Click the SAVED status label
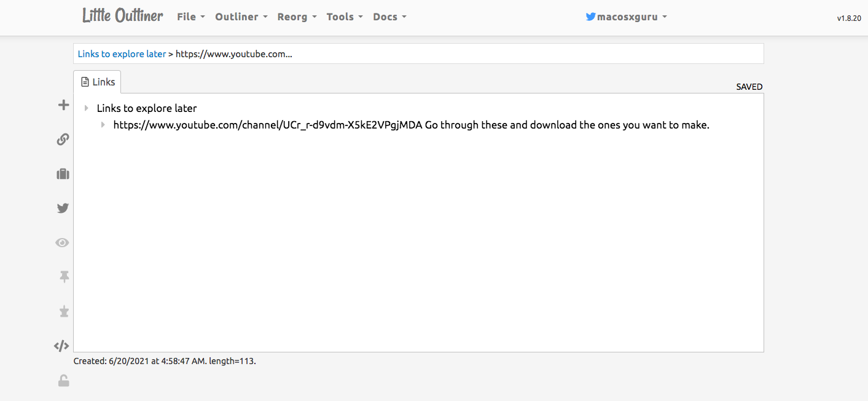This screenshot has height=401, width=868. [x=749, y=87]
